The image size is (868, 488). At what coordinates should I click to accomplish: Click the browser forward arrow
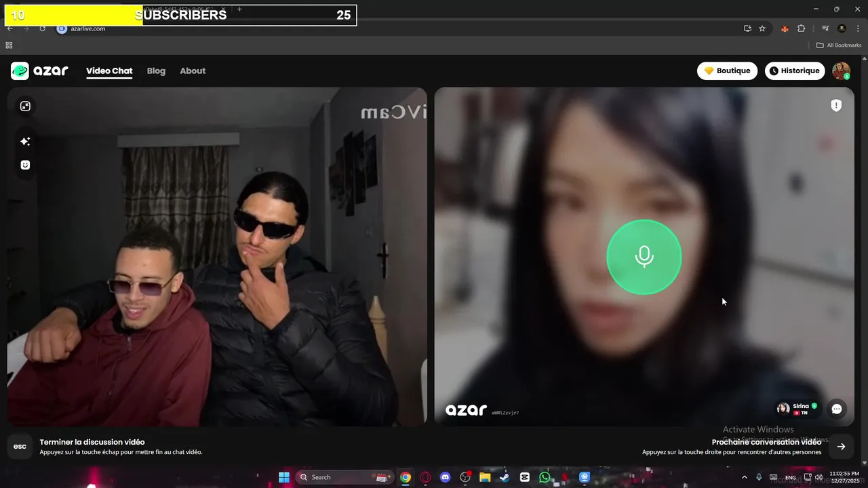26,28
